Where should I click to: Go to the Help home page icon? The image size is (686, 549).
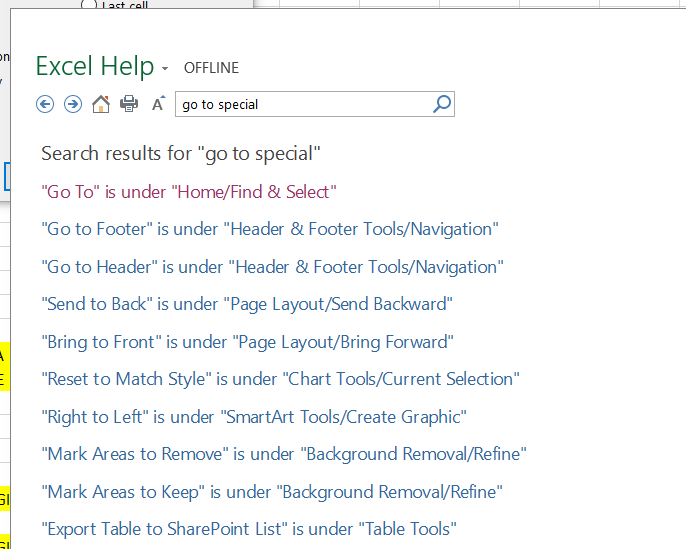(x=101, y=104)
